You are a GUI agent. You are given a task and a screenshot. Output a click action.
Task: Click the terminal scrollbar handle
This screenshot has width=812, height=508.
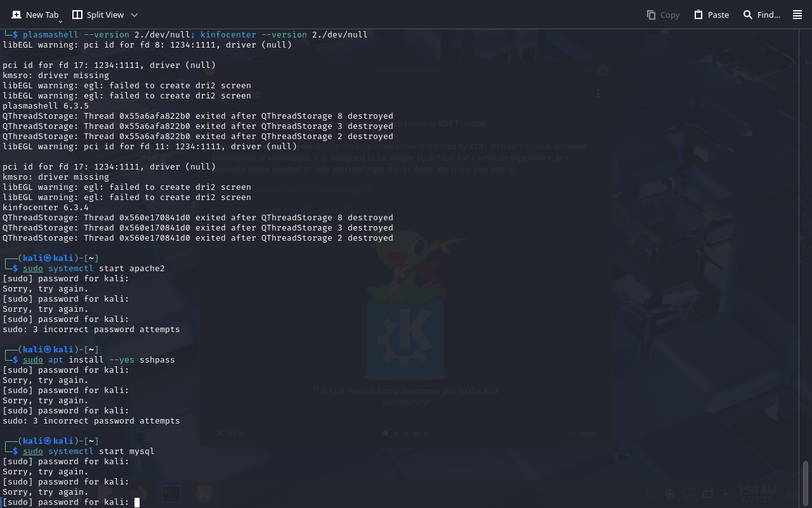pyautogui.click(x=806, y=483)
